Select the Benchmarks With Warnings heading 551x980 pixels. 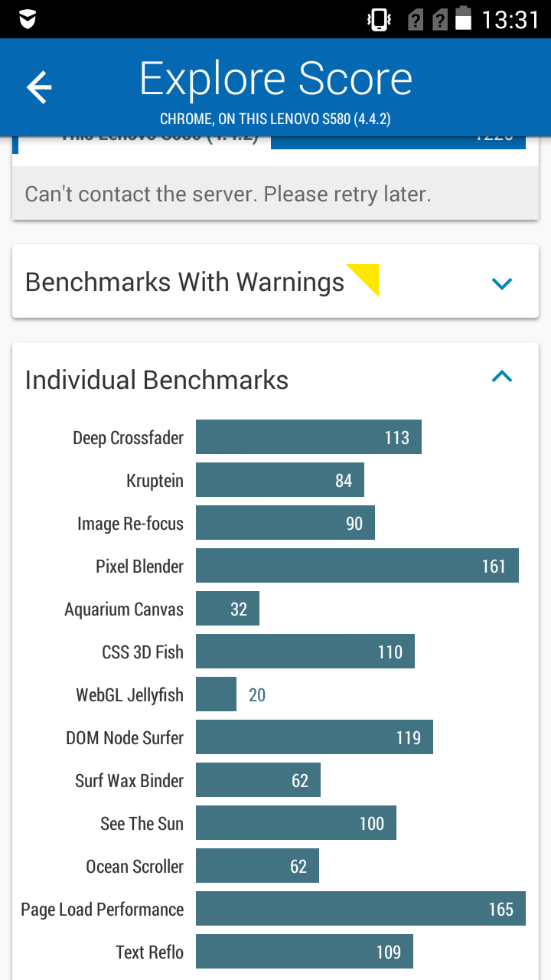tap(184, 282)
